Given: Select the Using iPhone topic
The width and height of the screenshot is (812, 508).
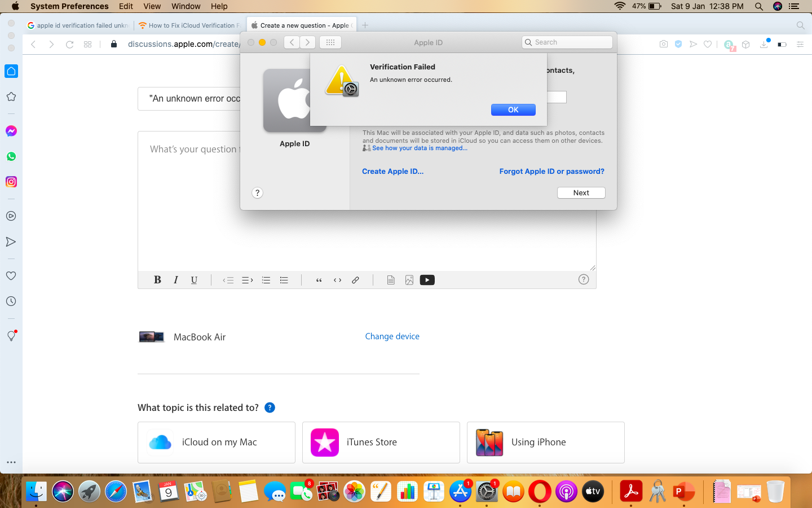Looking at the screenshot, I should click(546, 443).
